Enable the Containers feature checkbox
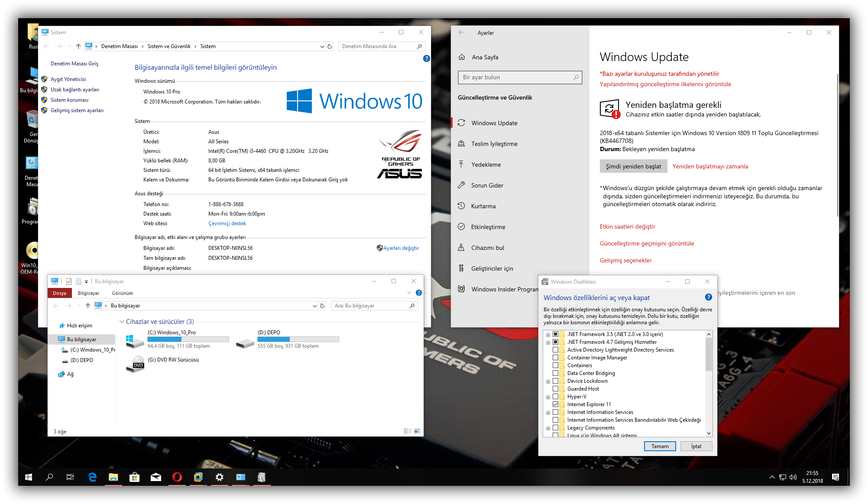Screen dimensions: 868x504 click(555, 365)
